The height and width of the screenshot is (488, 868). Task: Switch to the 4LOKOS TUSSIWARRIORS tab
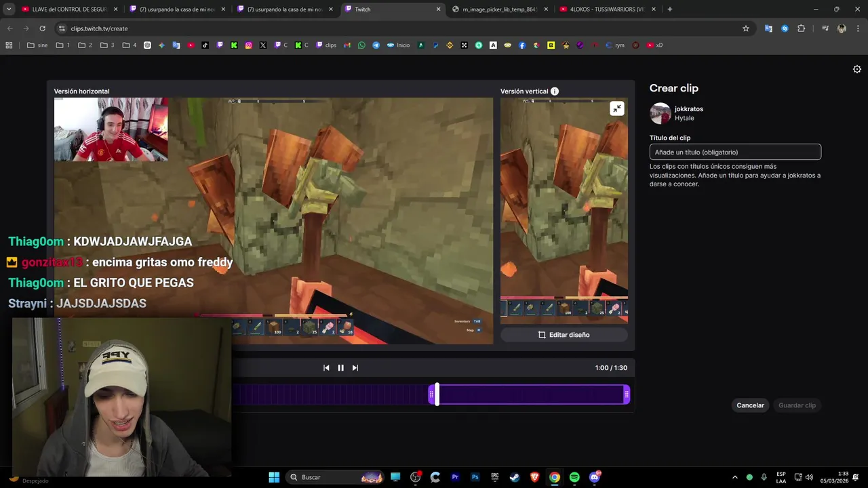tap(608, 9)
